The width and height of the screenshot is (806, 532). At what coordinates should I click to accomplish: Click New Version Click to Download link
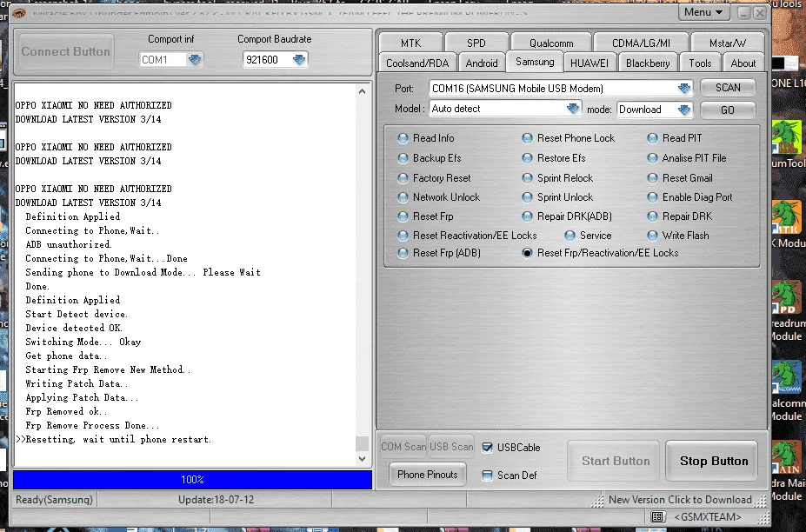coord(680,500)
